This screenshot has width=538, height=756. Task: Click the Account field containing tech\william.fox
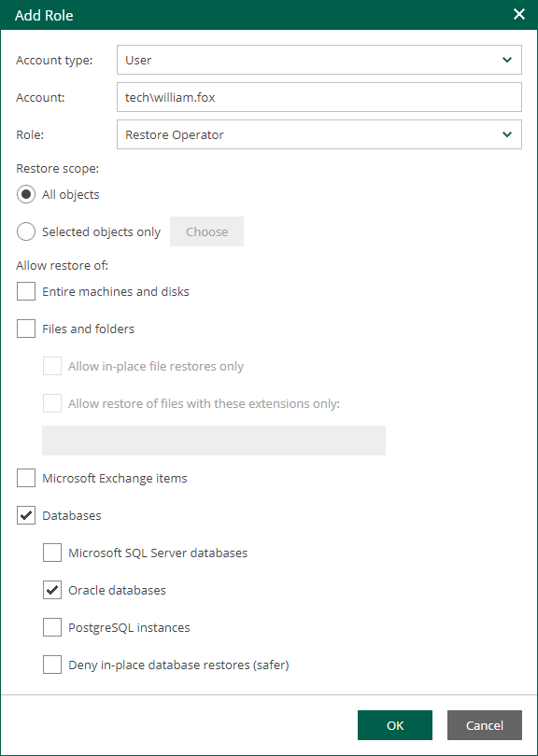point(319,97)
